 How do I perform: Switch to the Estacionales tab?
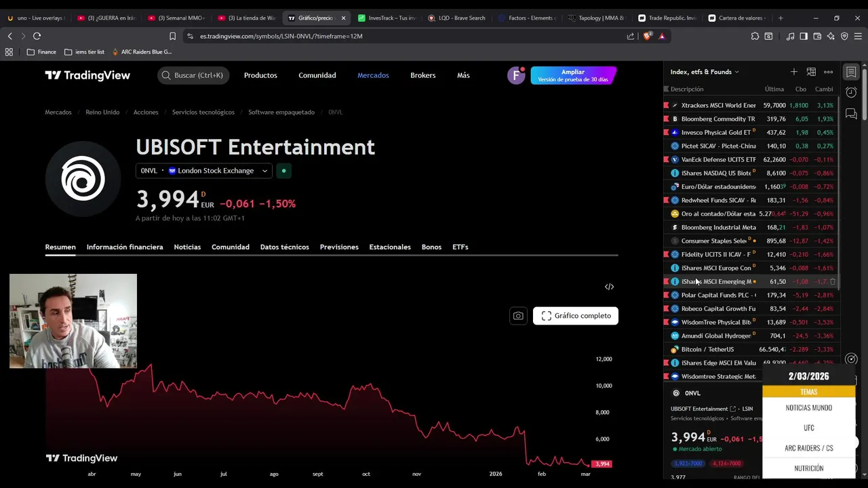[x=390, y=247]
